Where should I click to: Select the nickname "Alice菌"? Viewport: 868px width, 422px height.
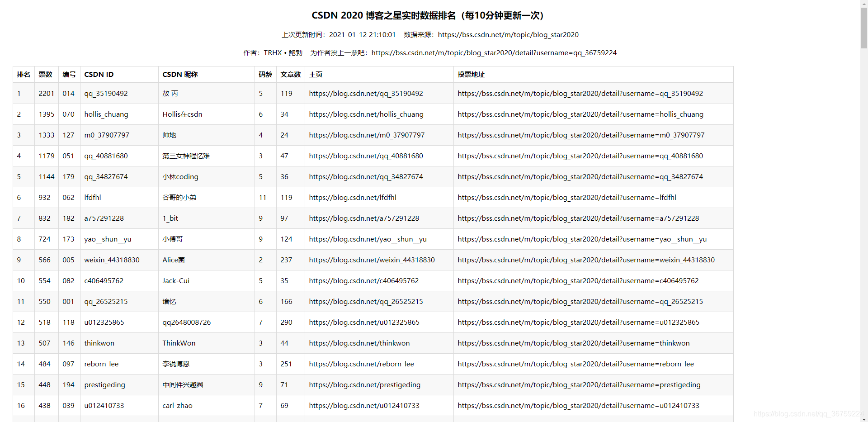(174, 260)
